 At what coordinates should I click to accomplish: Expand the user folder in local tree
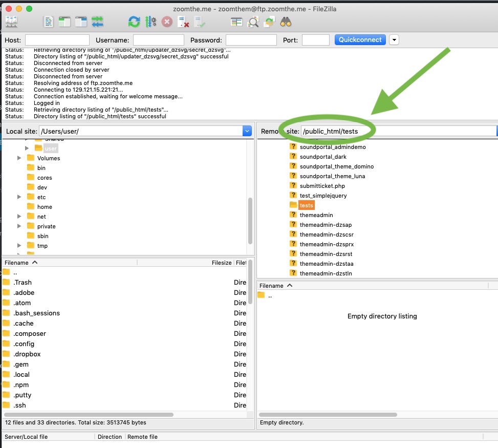[x=27, y=148]
